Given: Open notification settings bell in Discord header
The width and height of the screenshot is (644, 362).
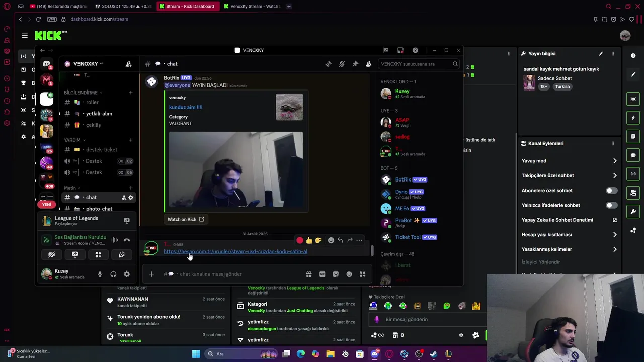Looking at the screenshot, I should (342, 64).
